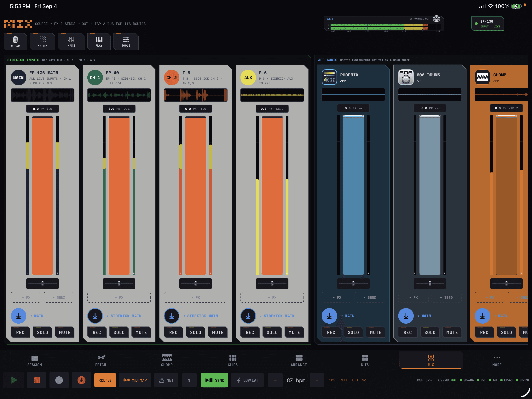This screenshot has width=532, height=399.
Task: Tap the download arrow on 606 Drums strip
Action: (x=406, y=316)
